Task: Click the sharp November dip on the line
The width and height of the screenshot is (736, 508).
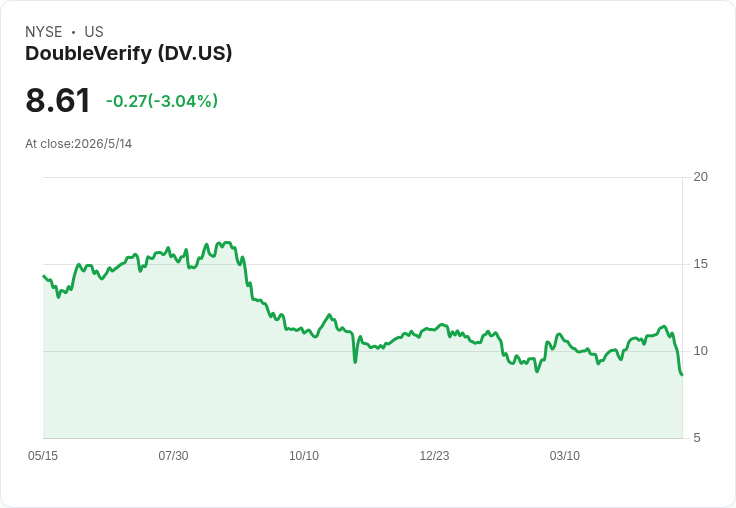Action: tap(355, 362)
